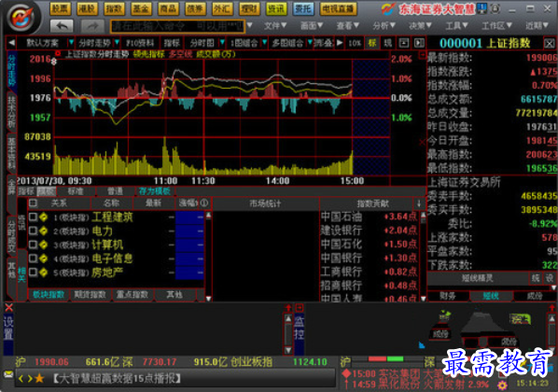The width and height of the screenshot is (558, 392).
Task: Open the 工具 tools menu
Action: (x=456, y=25)
